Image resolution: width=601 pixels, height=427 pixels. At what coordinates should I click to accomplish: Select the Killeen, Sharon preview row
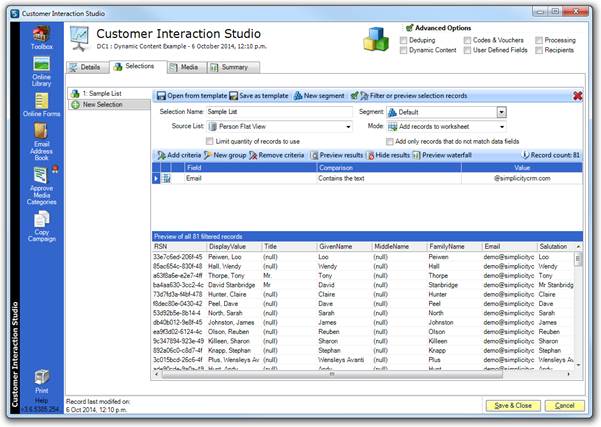(x=363, y=341)
